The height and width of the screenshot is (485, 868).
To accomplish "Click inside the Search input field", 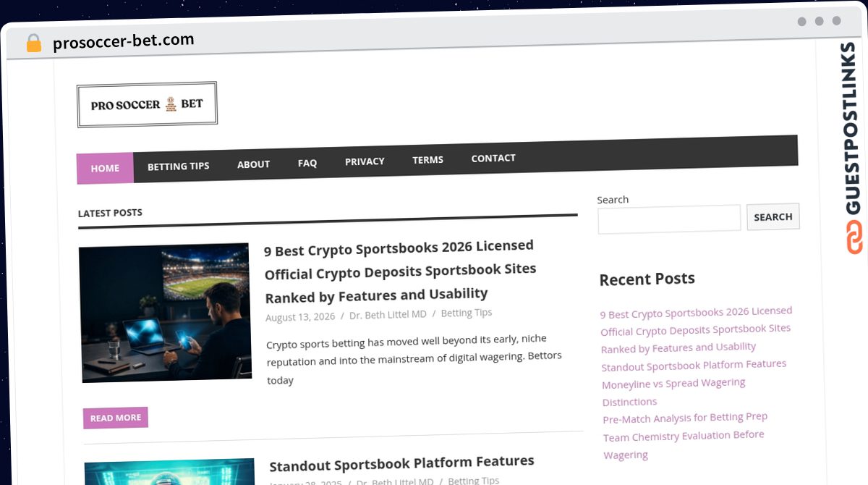I will click(669, 219).
